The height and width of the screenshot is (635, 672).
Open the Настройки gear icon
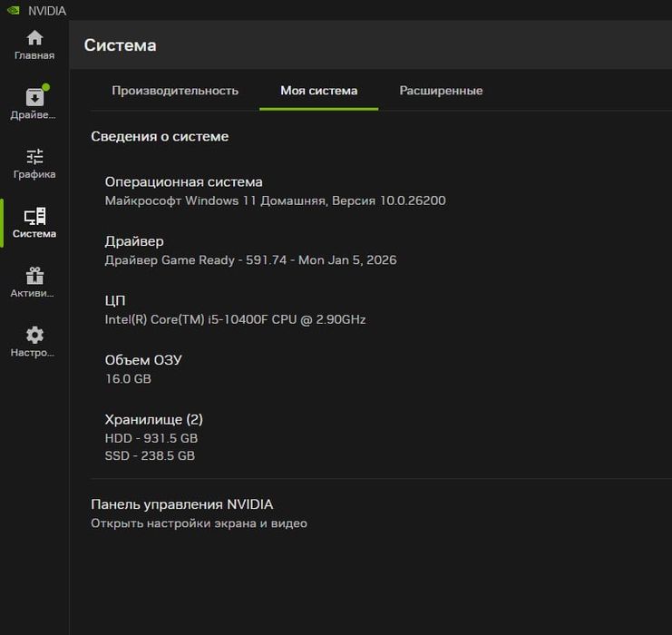[x=34, y=335]
